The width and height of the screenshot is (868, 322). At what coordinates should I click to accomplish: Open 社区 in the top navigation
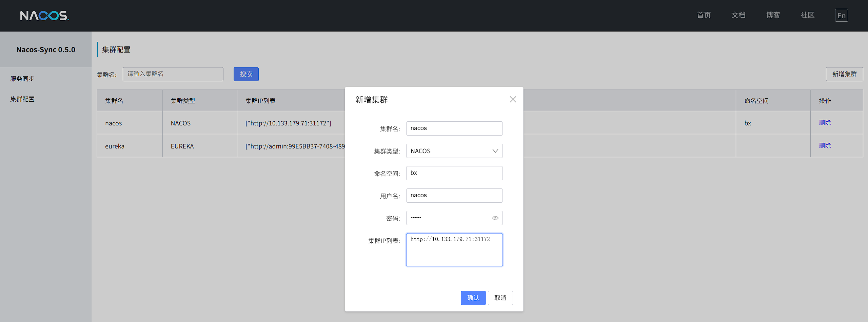click(807, 15)
